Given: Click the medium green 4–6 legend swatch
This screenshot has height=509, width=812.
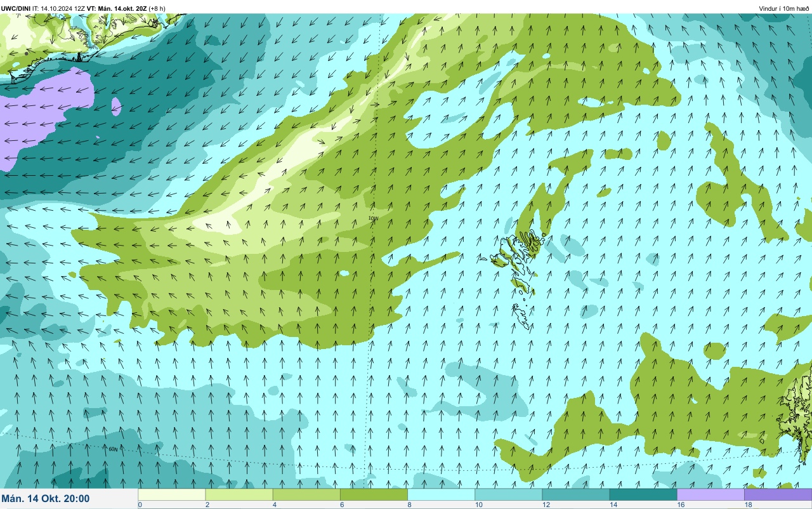Looking at the screenshot, I should (306, 494).
